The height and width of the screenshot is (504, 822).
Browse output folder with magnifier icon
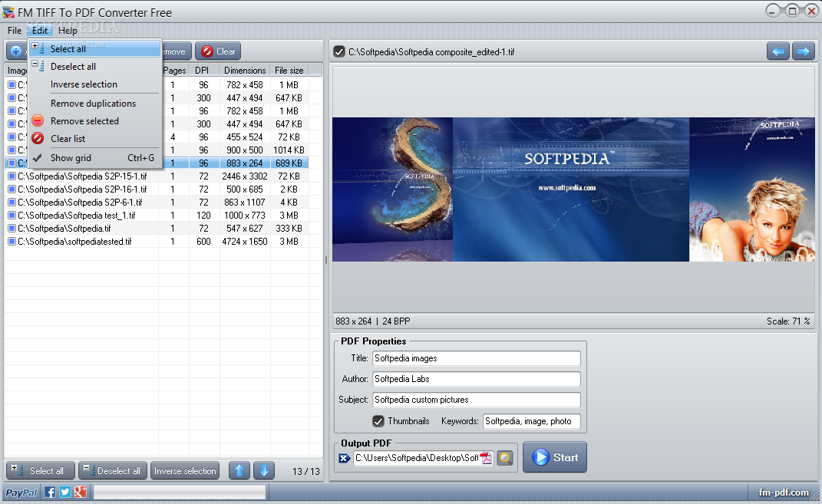505,458
